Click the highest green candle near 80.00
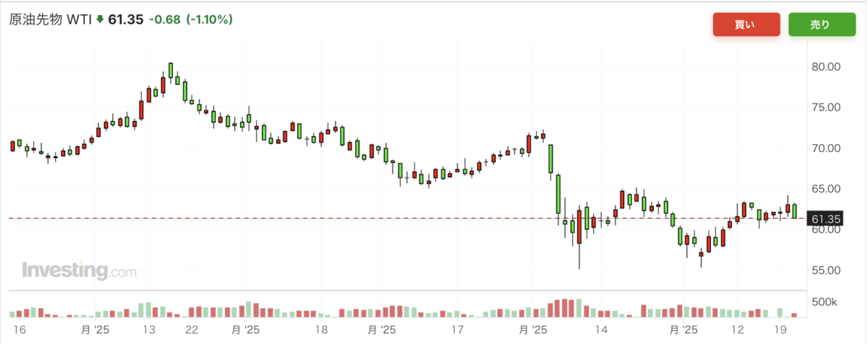Image resolution: width=868 pixels, height=344 pixels. (x=171, y=70)
